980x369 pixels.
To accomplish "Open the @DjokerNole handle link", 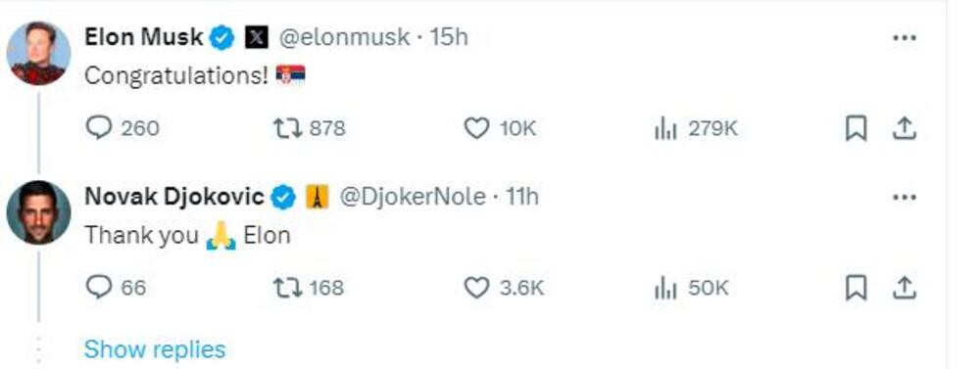I will (412, 198).
